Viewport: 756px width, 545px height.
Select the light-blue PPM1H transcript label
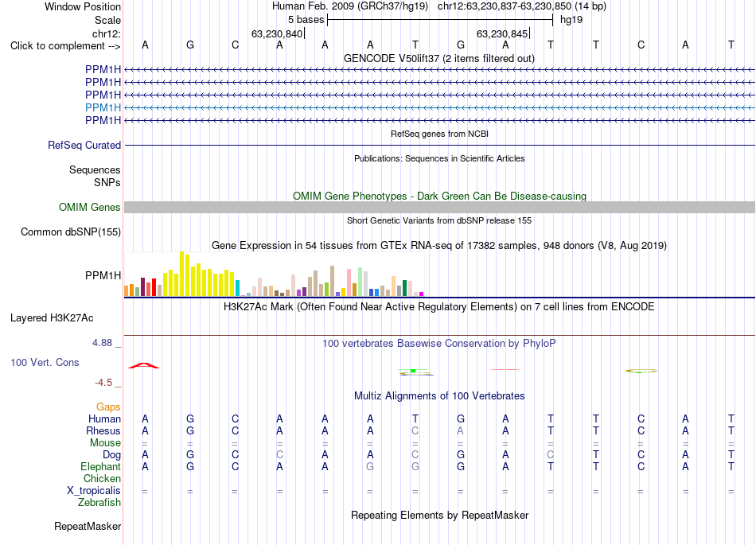point(103,107)
